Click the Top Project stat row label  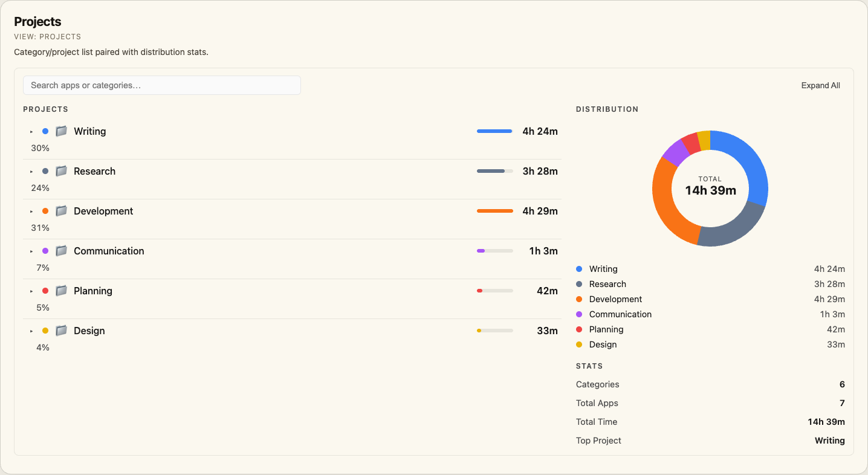coord(598,441)
